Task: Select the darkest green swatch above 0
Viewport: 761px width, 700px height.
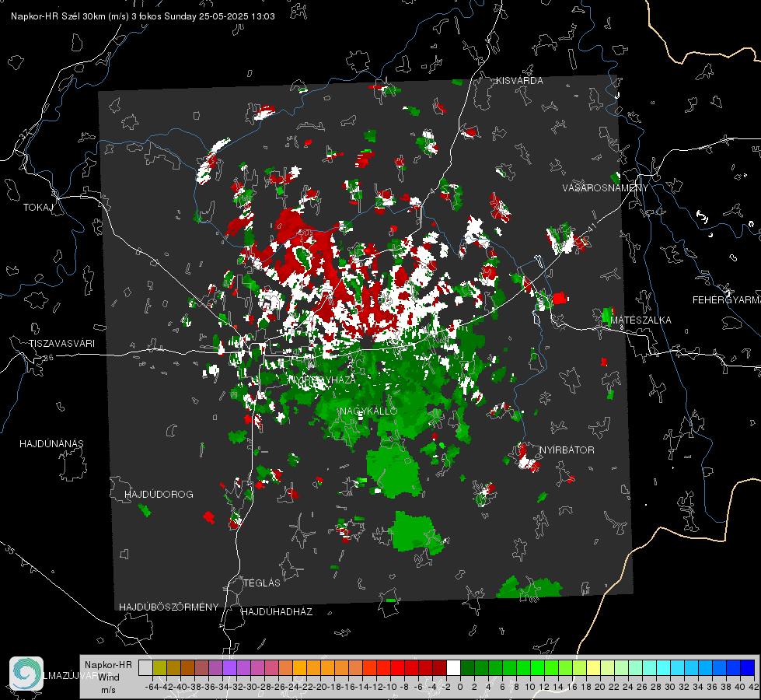Action: point(467,667)
